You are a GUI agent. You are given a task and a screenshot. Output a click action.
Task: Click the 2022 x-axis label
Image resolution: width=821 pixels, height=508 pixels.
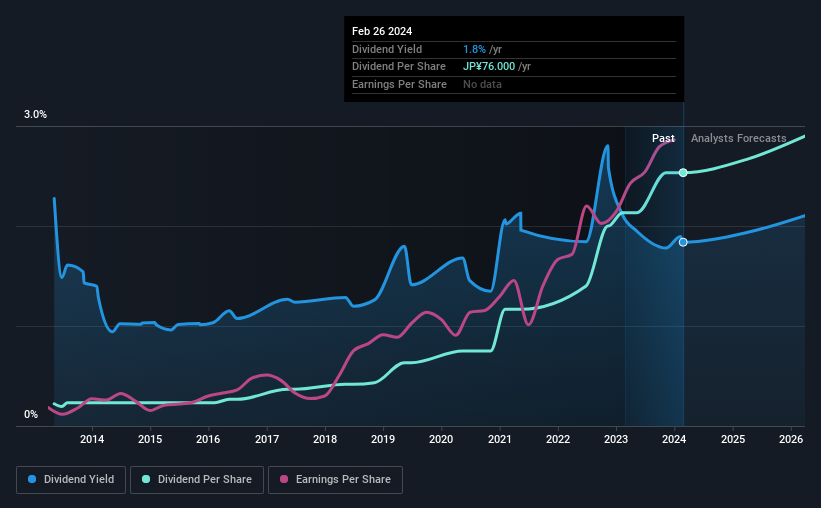pos(558,439)
